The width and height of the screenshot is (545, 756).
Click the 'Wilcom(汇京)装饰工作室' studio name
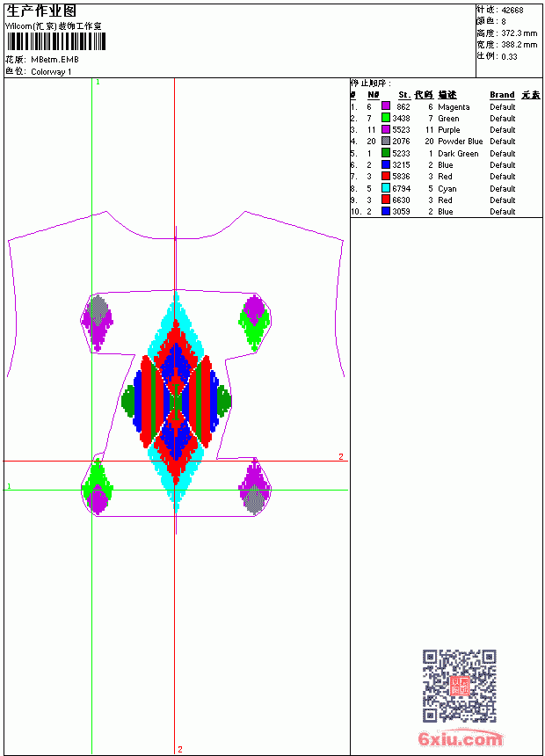pos(54,26)
